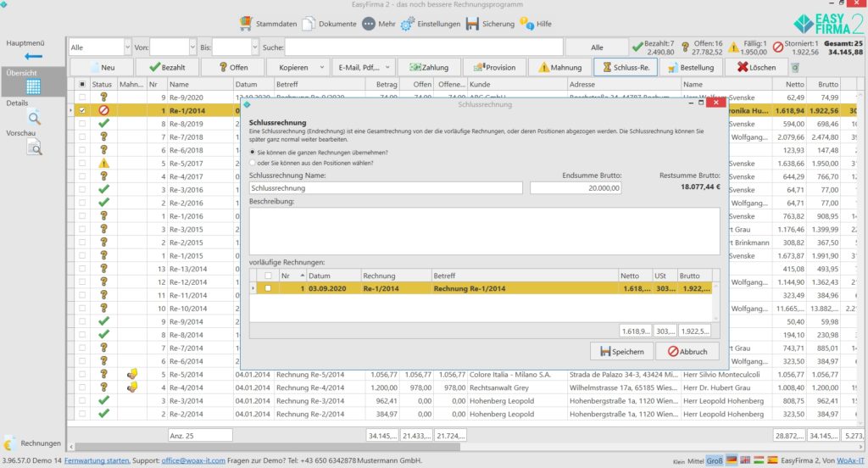Select 'ganzen Rechnungen übernehmen' radio option
Screen dimensions: 868x468
[x=253, y=152]
